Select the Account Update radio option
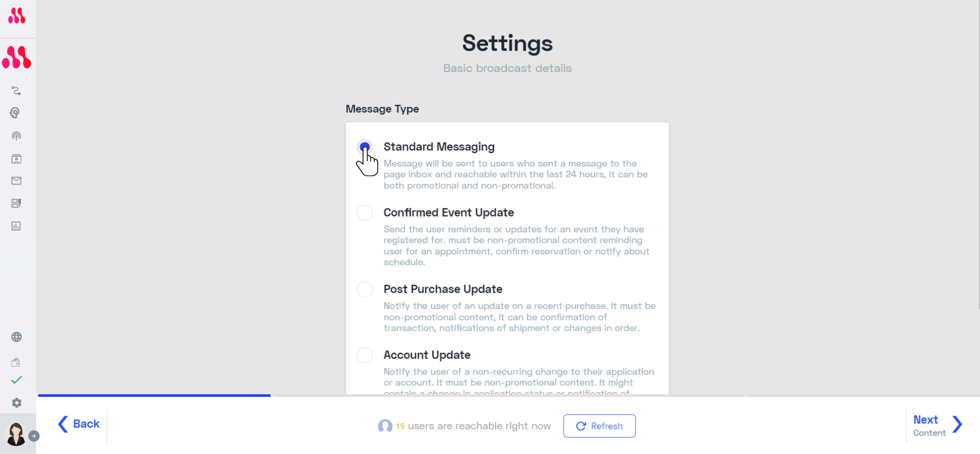The width and height of the screenshot is (980, 454). [x=364, y=355]
